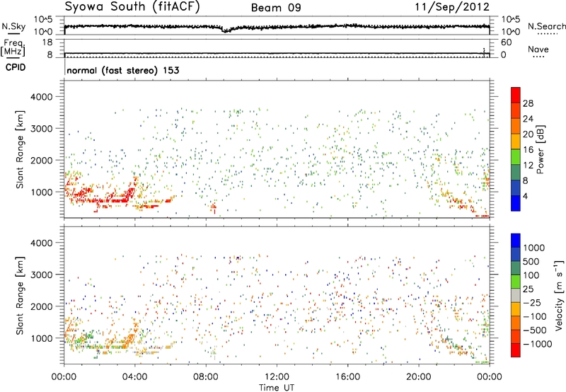Click the '4000' tick of the power panel

click(x=41, y=97)
